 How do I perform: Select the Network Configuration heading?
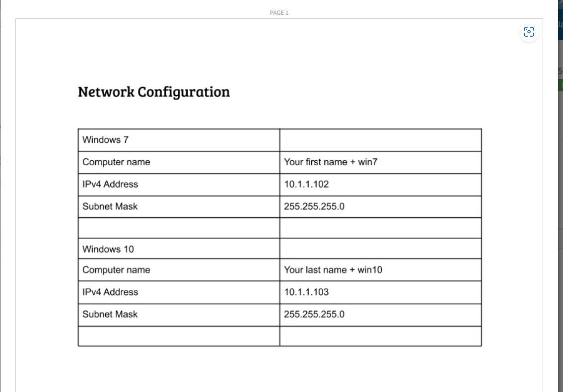pyautogui.click(x=154, y=92)
